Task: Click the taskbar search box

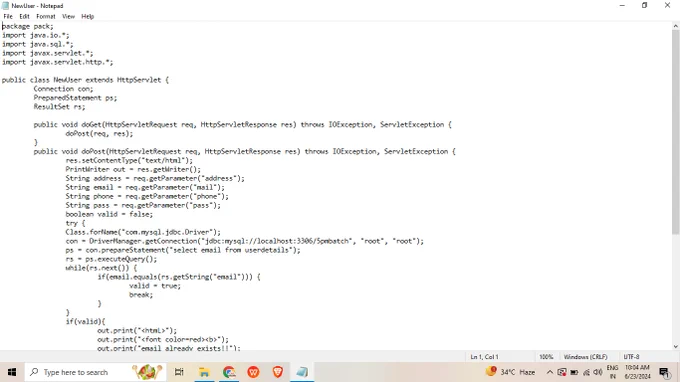Action: (95, 372)
